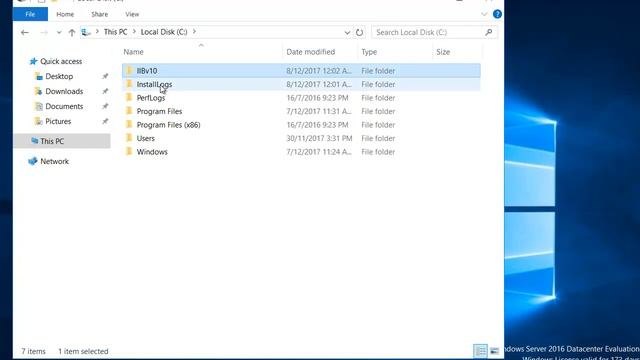Image resolution: width=640 pixels, height=360 pixels.
Task: Open Desktop in Quick access
Action: tap(59, 76)
